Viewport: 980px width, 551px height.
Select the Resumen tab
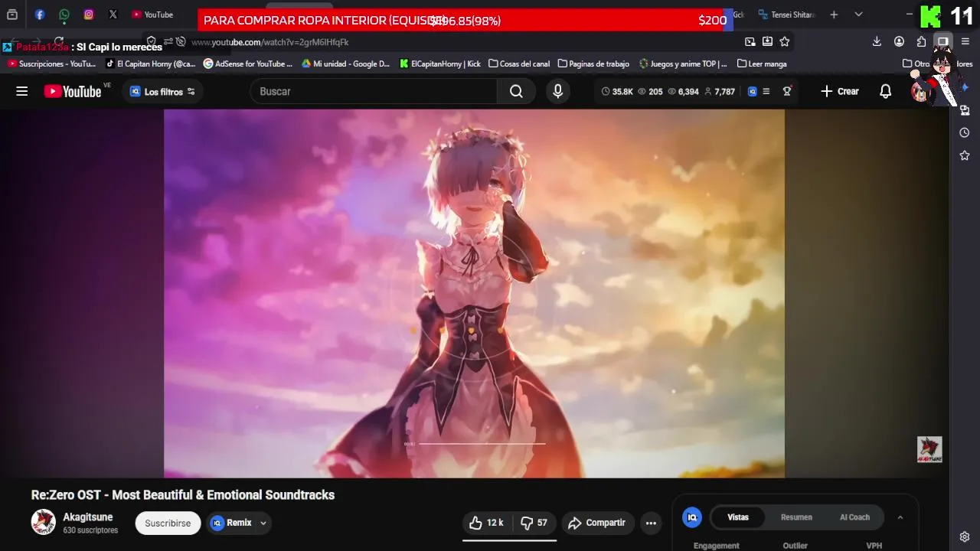coord(796,517)
